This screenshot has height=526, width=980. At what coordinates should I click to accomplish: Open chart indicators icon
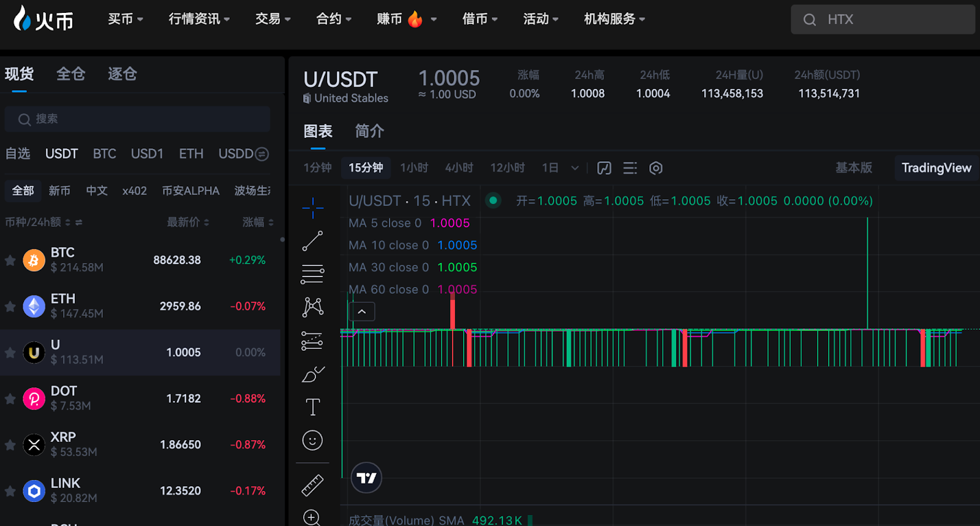pyautogui.click(x=604, y=168)
